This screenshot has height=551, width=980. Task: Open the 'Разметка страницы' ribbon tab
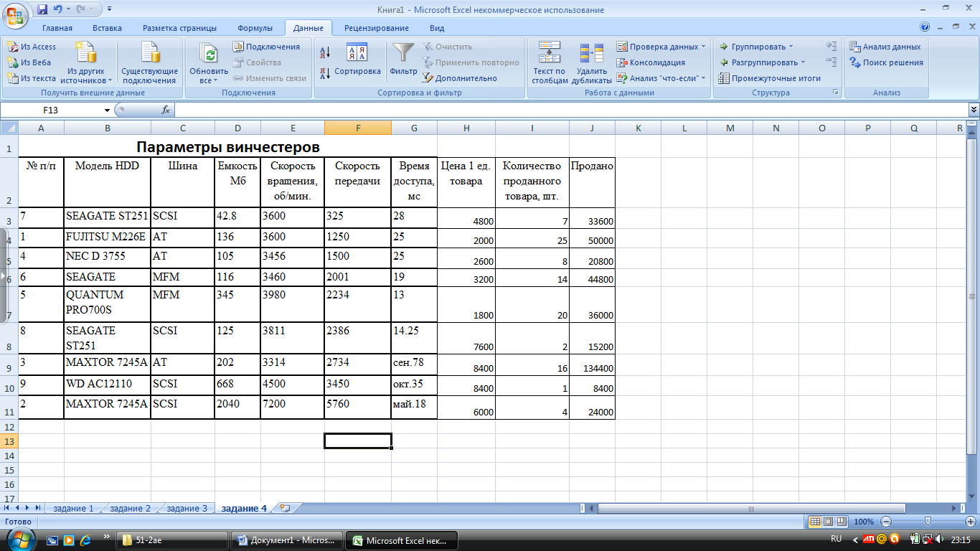coord(179,28)
